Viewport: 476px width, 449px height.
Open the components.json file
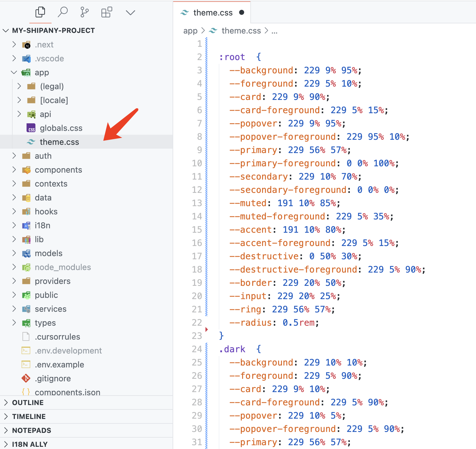pos(86,392)
